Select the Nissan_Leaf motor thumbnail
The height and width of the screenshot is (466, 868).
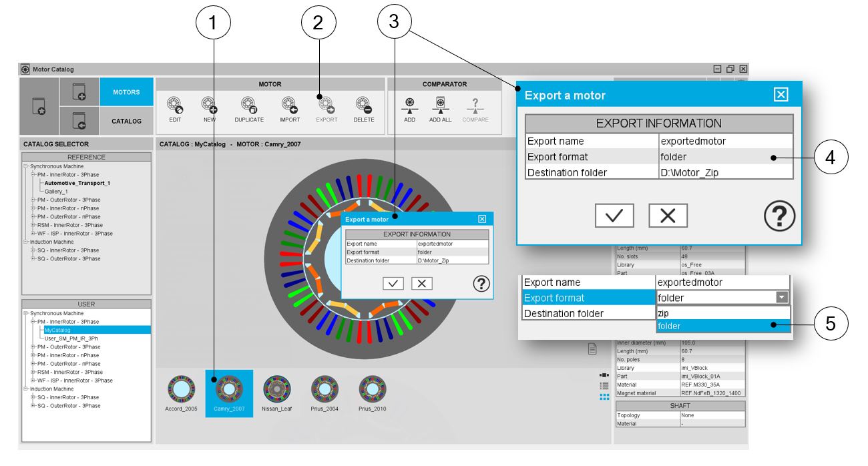pyautogui.click(x=276, y=389)
